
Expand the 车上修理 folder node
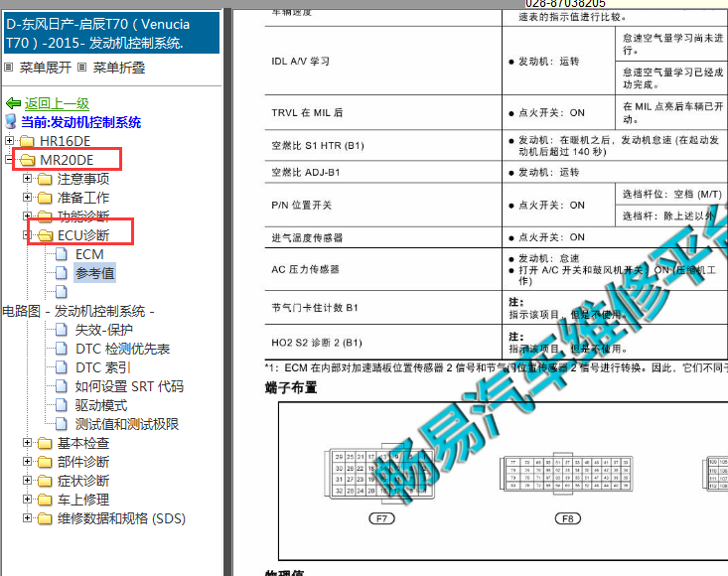click(x=28, y=500)
